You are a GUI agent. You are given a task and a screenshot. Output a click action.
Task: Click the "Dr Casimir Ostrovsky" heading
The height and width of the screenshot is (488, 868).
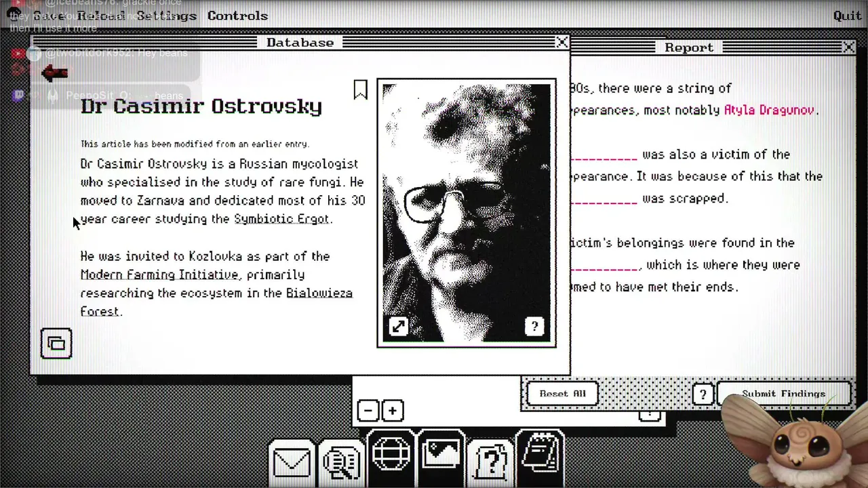pos(201,106)
